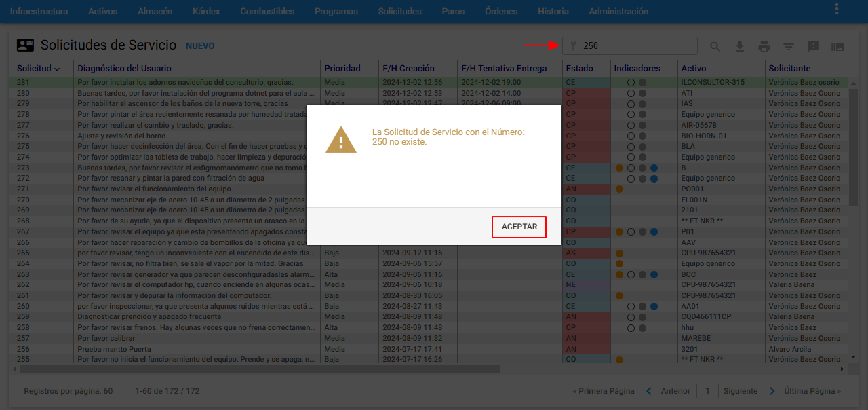868x410 pixels.
Task: Click the Prioridad column header
Action: point(342,69)
